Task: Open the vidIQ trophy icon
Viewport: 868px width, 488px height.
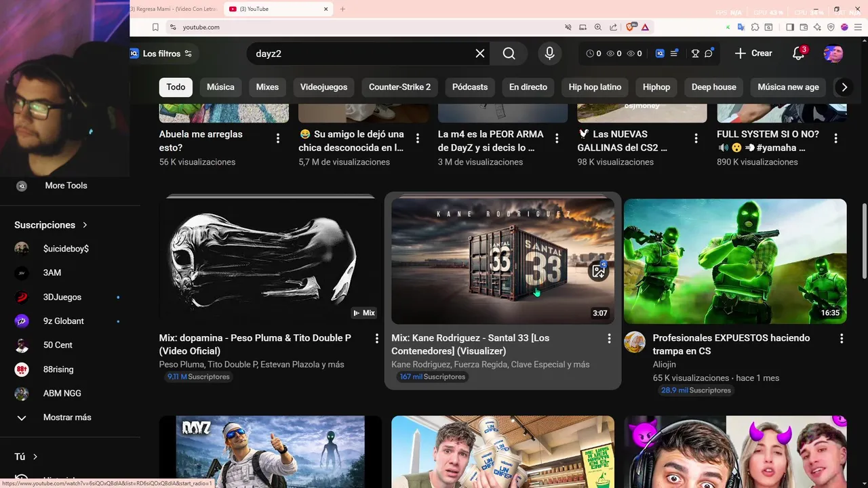Action: tap(695, 54)
